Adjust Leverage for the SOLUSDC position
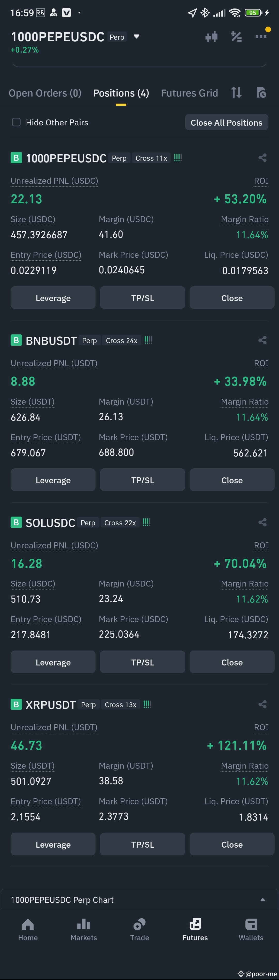The height and width of the screenshot is (980, 279). tap(53, 662)
